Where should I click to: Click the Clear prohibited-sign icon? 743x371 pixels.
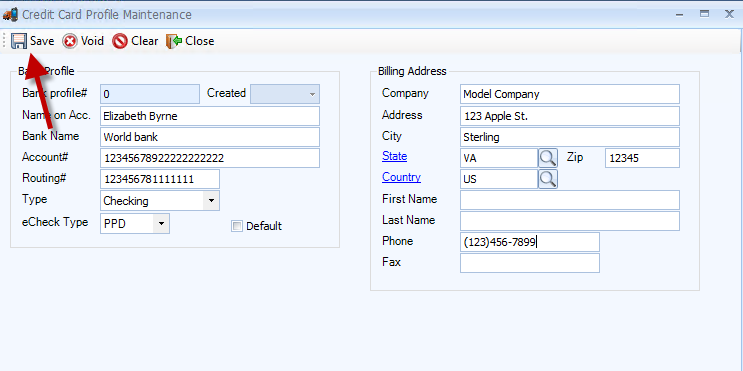tap(120, 41)
